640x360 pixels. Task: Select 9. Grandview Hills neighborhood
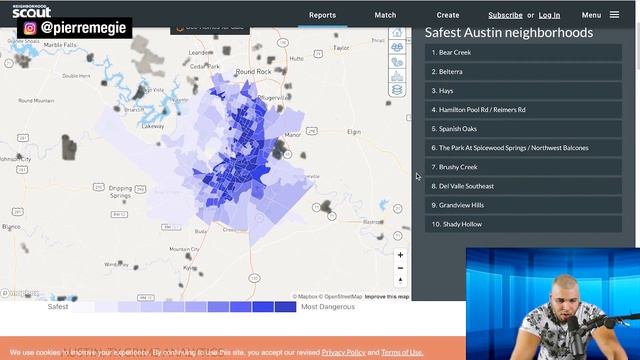[523, 205]
